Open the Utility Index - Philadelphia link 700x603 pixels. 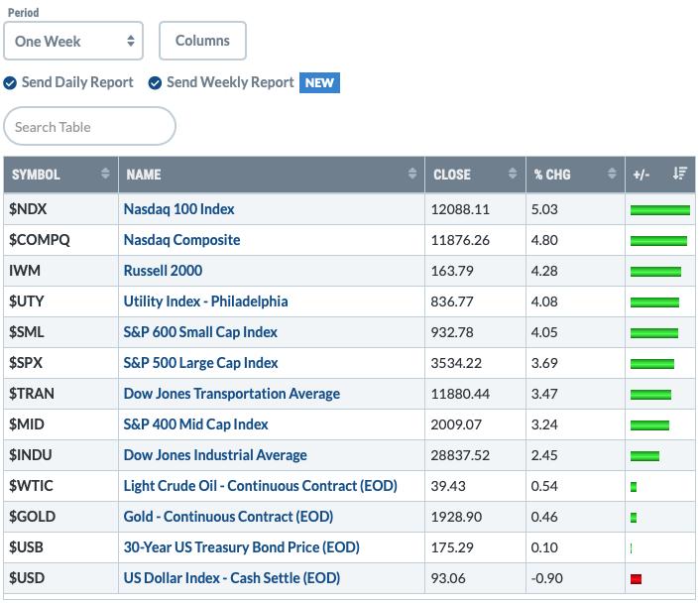pos(205,301)
